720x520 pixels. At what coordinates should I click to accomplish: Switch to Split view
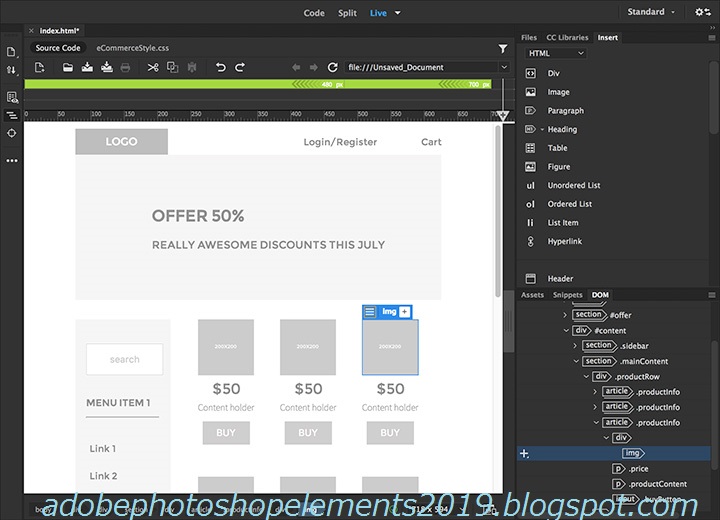(347, 13)
